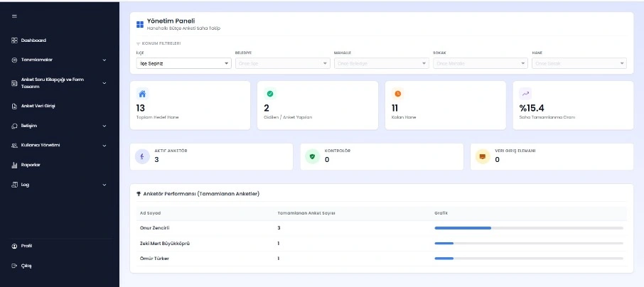Image resolution: width=644 pixels, height=287 pixels.
Task: Open Anket Veri Girişi page
Action: pos(38,106)
